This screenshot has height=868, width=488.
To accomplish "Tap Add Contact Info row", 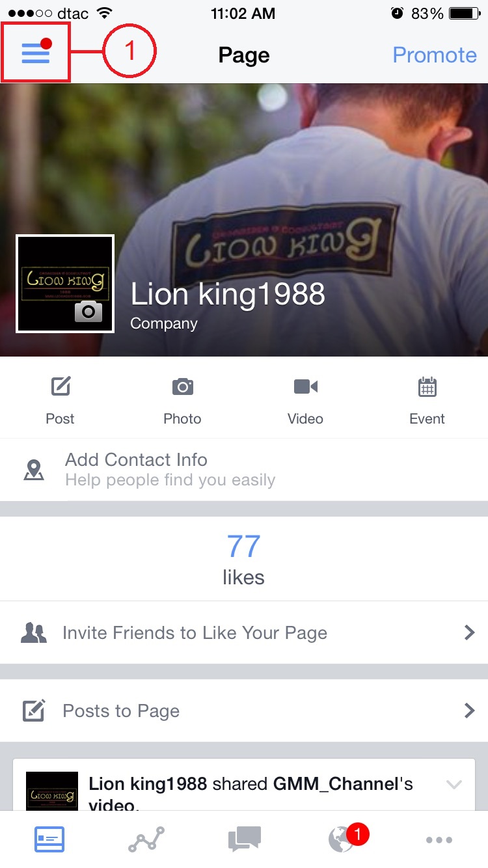I will pyautogui.click(x=244, y=470).
